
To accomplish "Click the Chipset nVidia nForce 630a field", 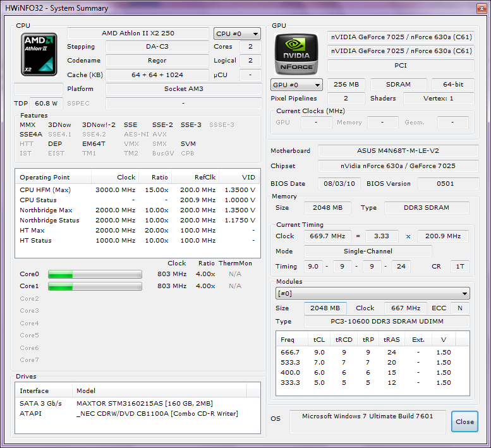I will click(x=398, y=166).
